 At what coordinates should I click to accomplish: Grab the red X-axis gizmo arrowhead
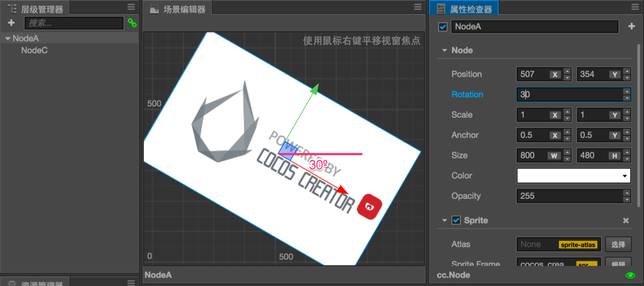click(x=342, y=190)
